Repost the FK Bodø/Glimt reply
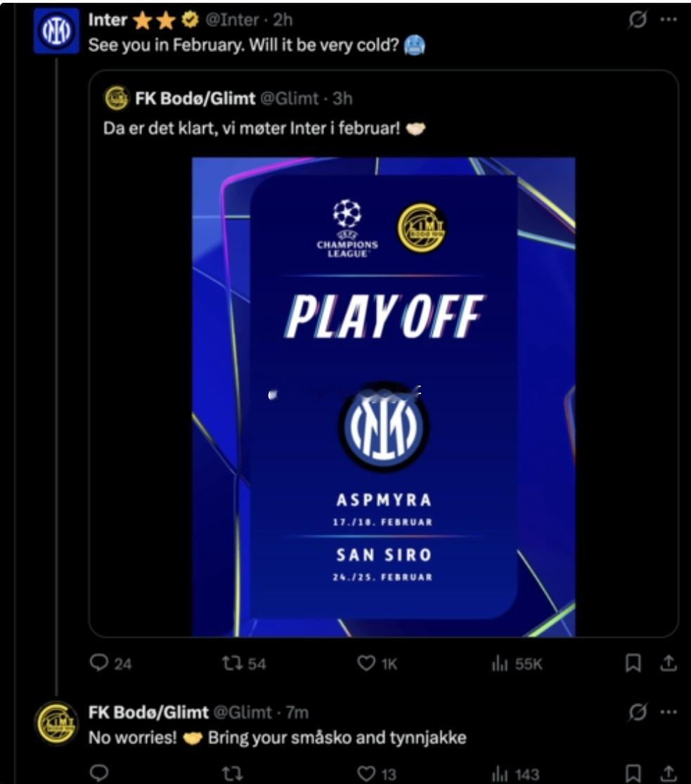691x784 pixels. (x=232, y=774)
